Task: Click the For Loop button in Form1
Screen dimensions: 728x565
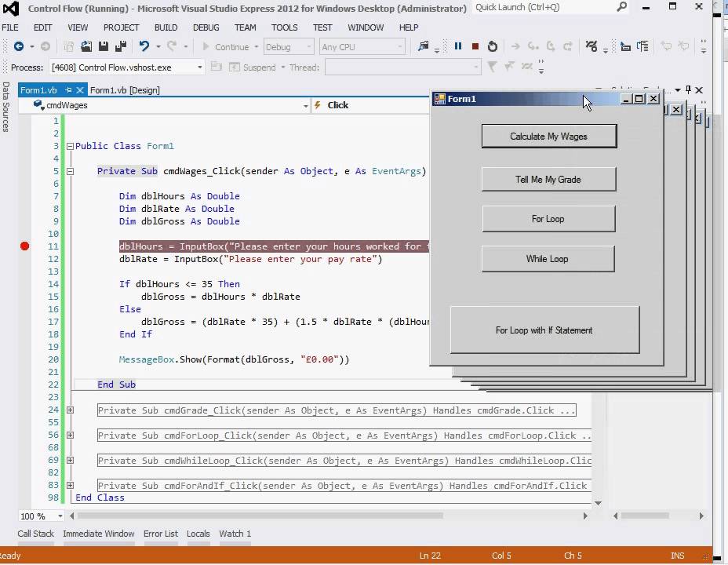Action: point(548,219)
